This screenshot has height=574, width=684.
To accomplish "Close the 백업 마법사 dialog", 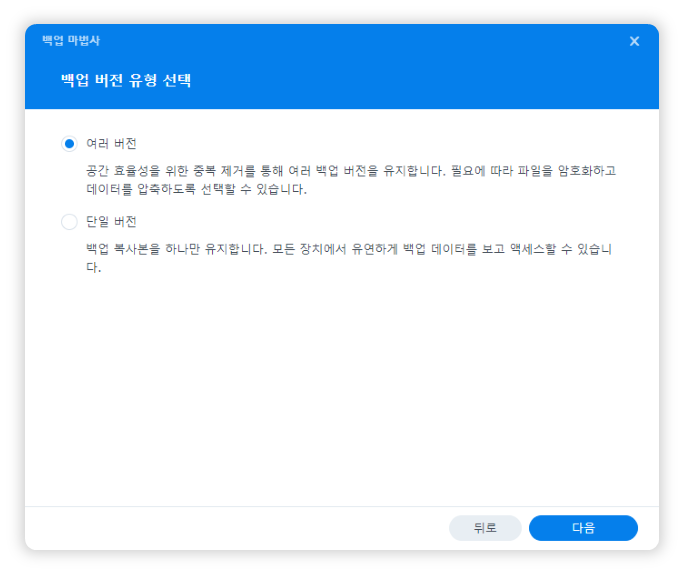I will [x=634, y=41].
